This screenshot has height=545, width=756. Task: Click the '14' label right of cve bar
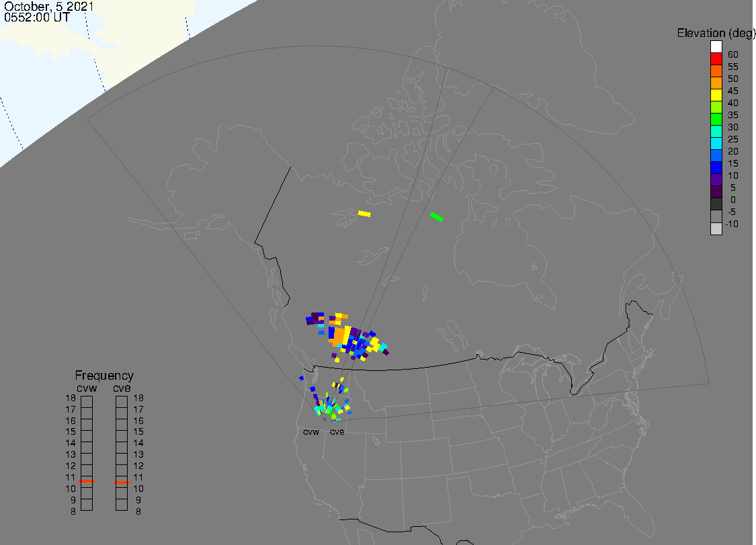tap(138, 443)
